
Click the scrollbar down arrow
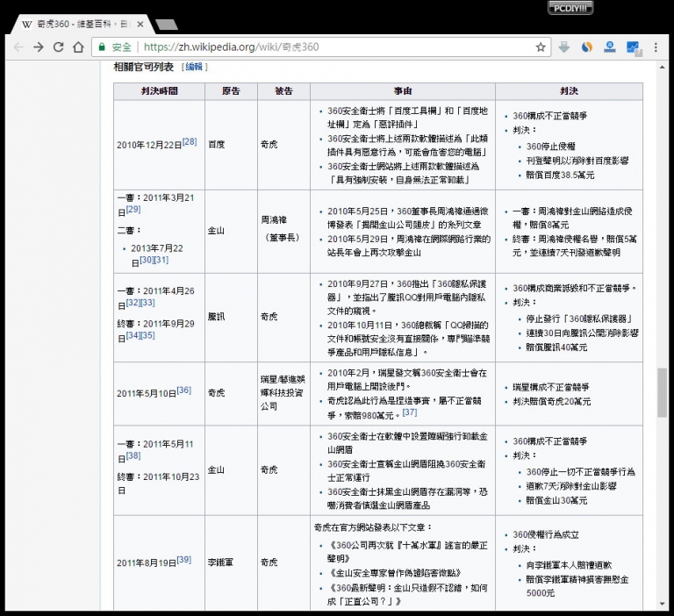(662, 604)
